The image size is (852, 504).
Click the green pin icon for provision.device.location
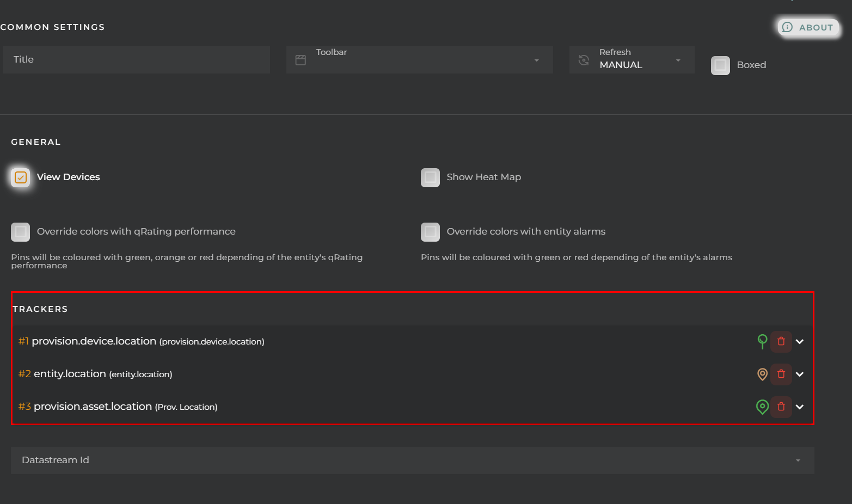762,341
